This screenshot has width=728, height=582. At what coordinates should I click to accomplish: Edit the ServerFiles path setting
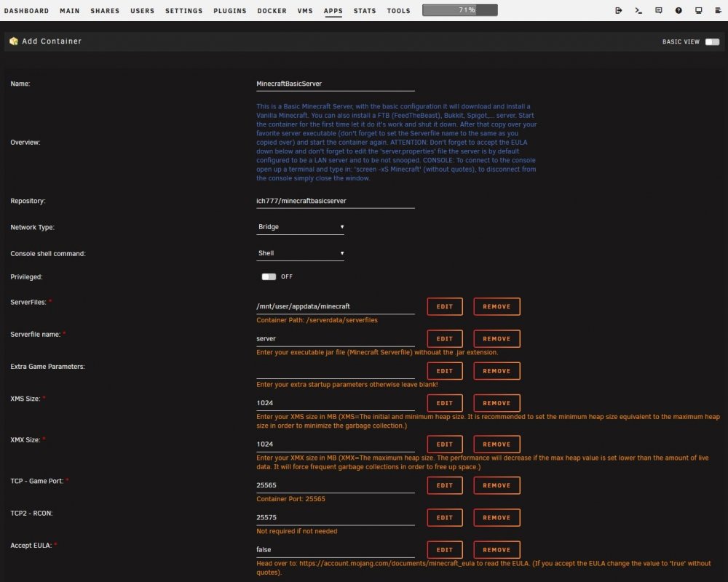[445, 307]
